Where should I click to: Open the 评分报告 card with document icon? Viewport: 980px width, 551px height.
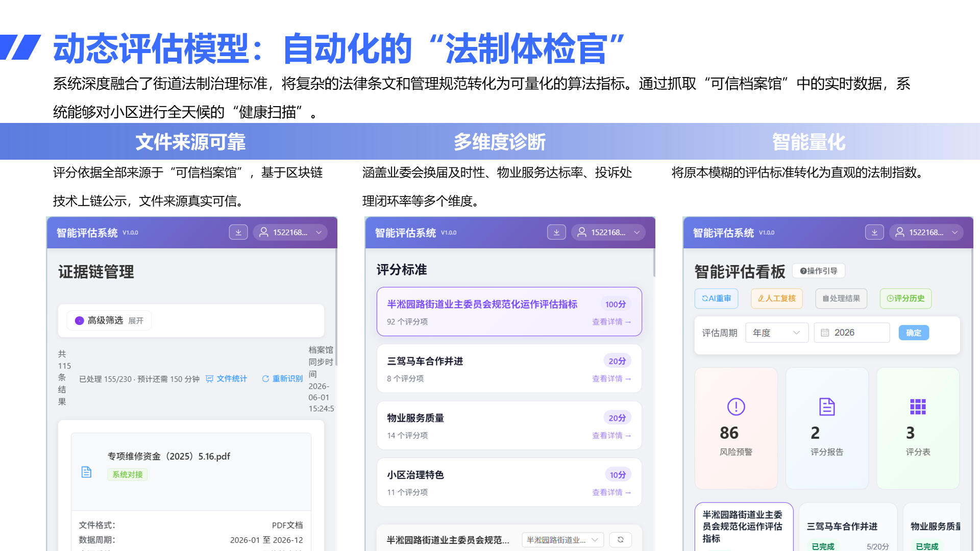[827, 428]
